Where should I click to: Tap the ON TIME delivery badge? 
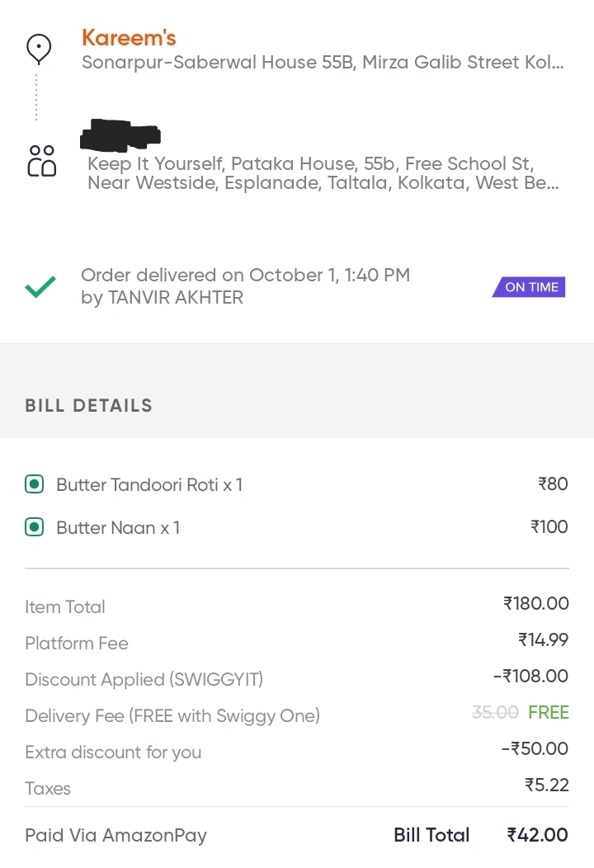click(528, 286)
